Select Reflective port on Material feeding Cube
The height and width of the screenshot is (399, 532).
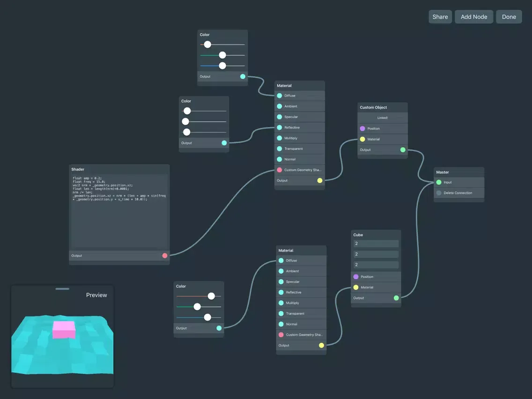pyautogui.click(x=281, y=292)
